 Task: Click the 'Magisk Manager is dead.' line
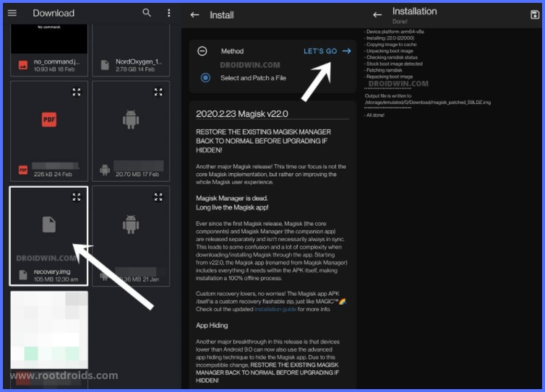(232, 199)
